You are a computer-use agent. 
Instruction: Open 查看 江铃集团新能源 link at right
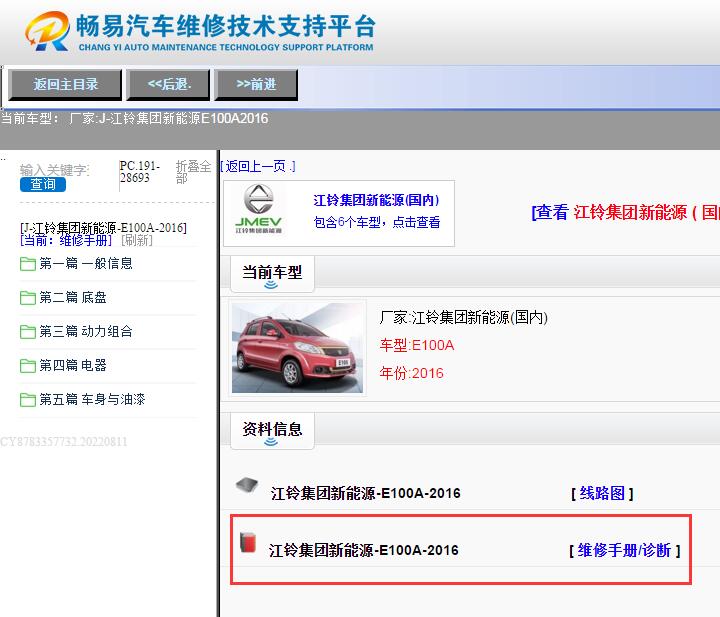625,212
